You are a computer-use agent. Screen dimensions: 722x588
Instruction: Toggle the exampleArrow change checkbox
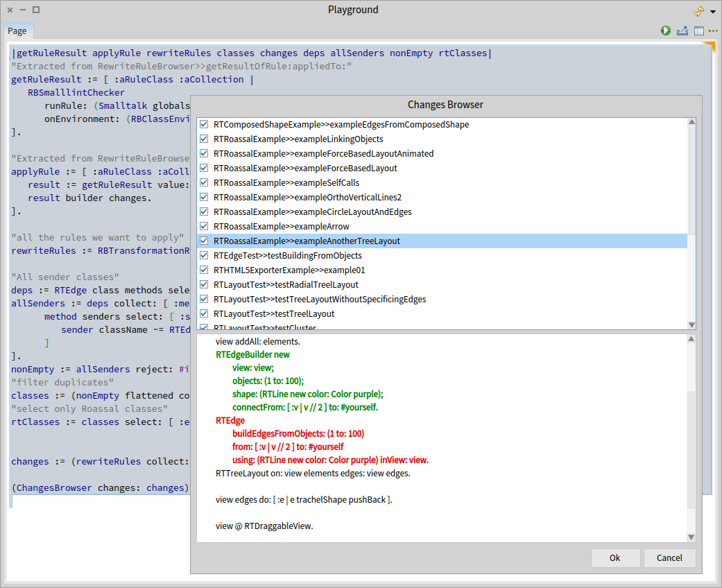click(204, 227)
